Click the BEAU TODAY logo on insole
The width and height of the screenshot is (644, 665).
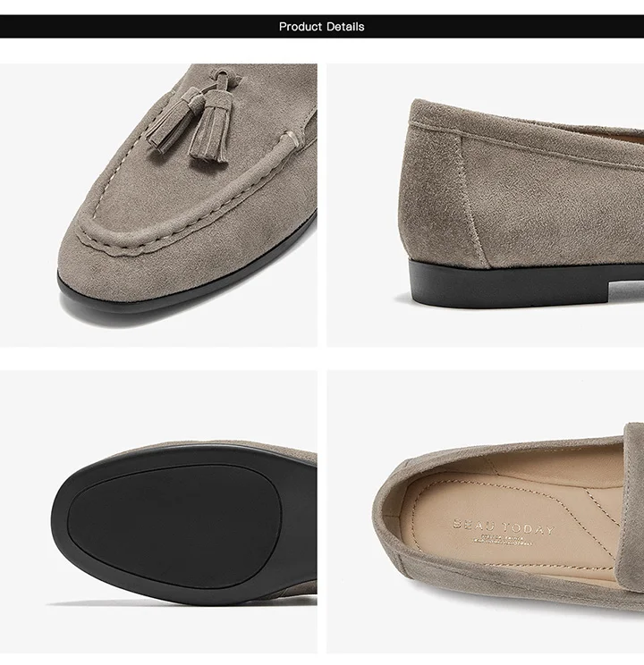[x=504, y=527]
